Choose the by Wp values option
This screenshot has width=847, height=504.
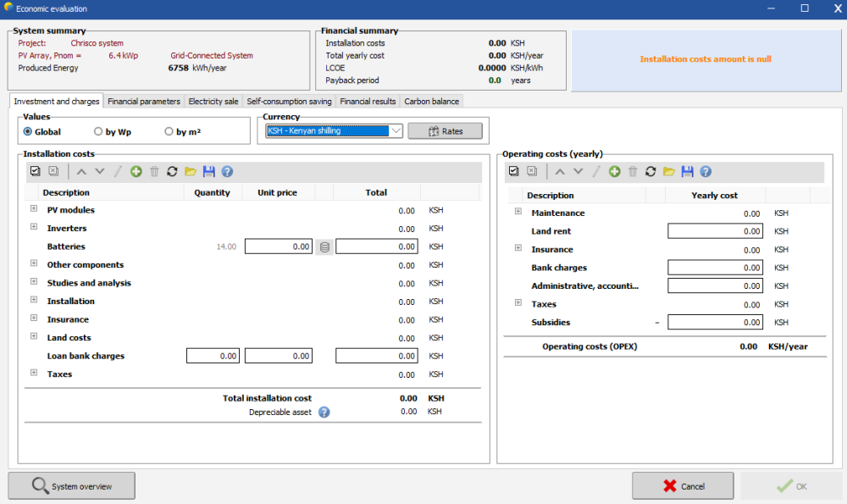pyautogui.click(x=99, y=131)
